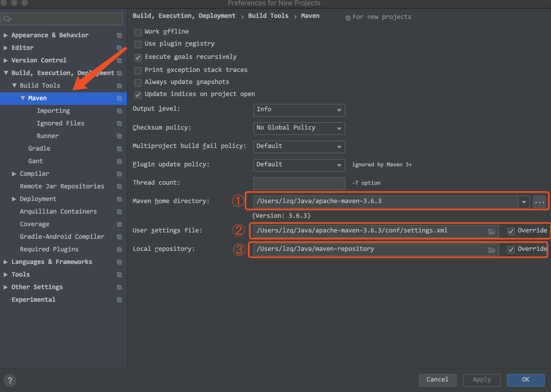551x392 pixels.
Task: Toggle Override for Local repository
Action: coord(511,249)
